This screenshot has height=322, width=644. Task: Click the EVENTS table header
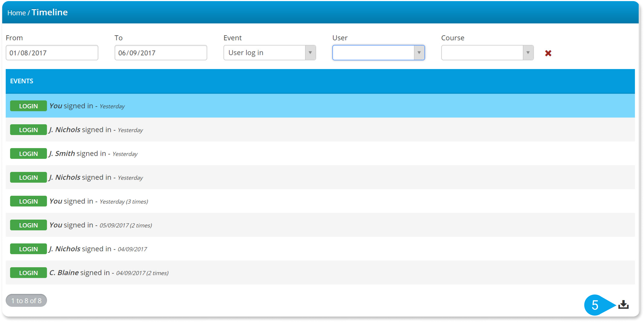pos(320,81)
